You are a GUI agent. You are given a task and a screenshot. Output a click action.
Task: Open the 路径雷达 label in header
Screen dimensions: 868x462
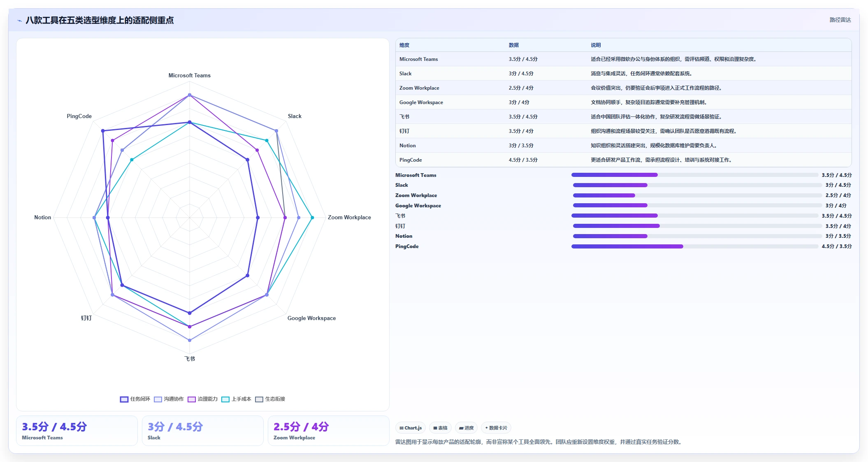click(840, 20)
